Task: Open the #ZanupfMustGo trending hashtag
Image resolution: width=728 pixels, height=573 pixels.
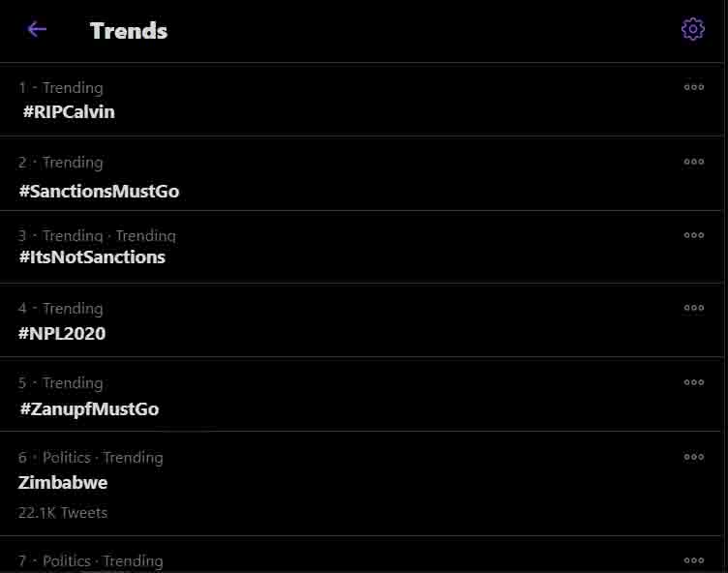Action: [89, 408]
